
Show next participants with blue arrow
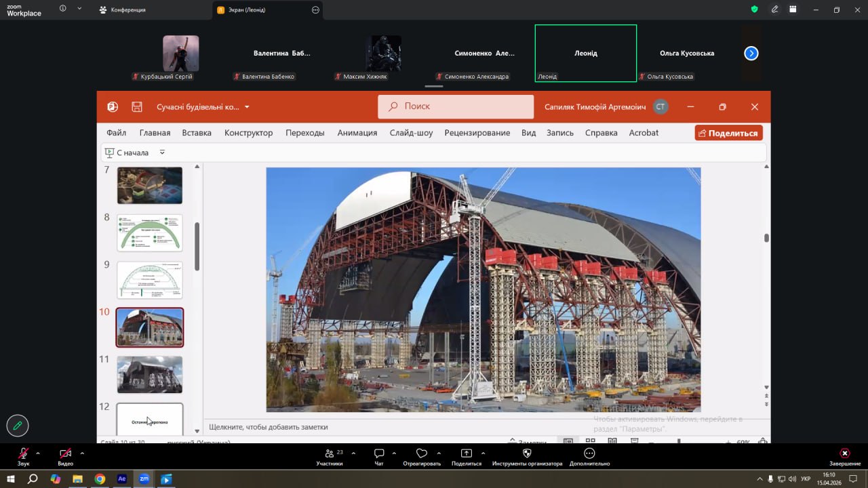pos(751,54)
